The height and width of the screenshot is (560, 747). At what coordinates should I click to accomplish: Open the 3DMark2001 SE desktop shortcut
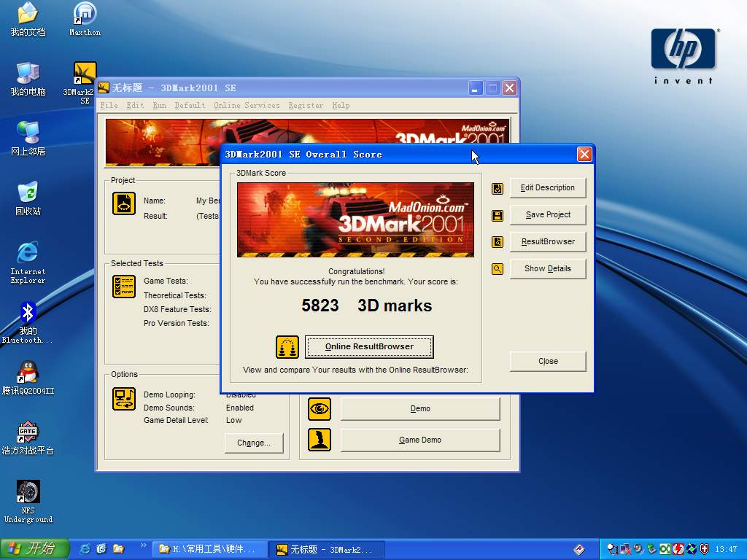(x=85, y=83)
